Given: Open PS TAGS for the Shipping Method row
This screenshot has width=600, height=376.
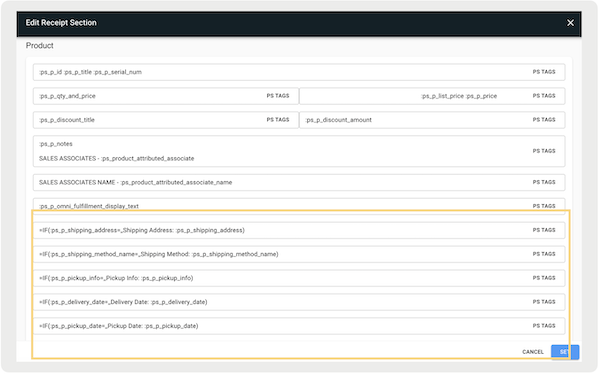Looking at the screenshot, I should click(x=544, y=254).
